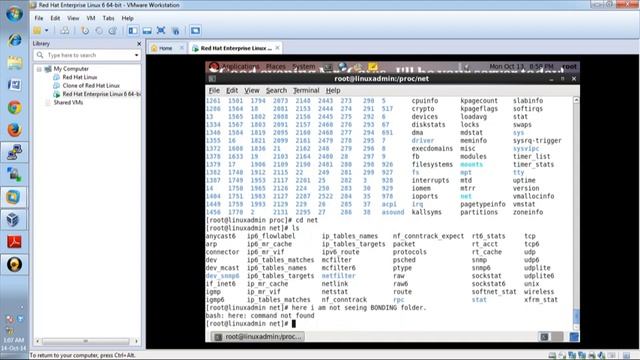Open the Terminal menu
The width and height of the screenshot is (640, 360).
(x=306, y=91)
